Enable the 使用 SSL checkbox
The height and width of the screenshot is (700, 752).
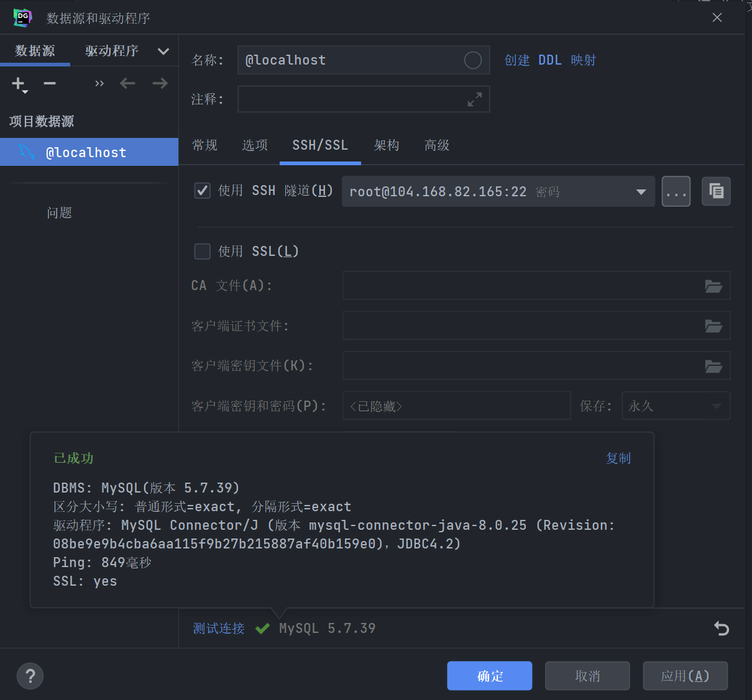[202, 251]
